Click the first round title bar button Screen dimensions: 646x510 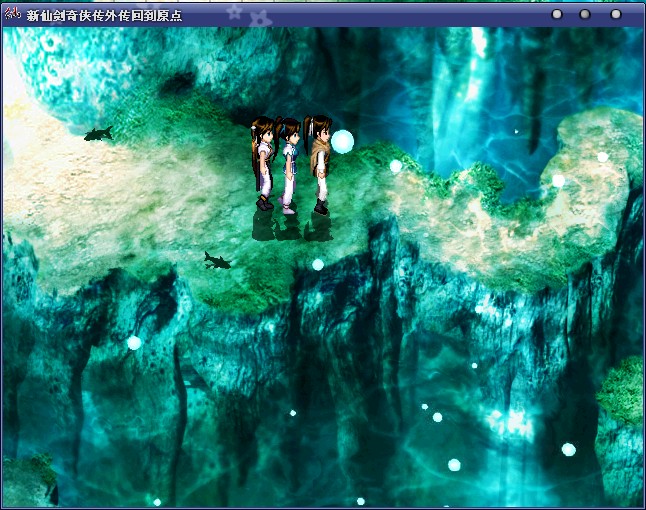557,14
